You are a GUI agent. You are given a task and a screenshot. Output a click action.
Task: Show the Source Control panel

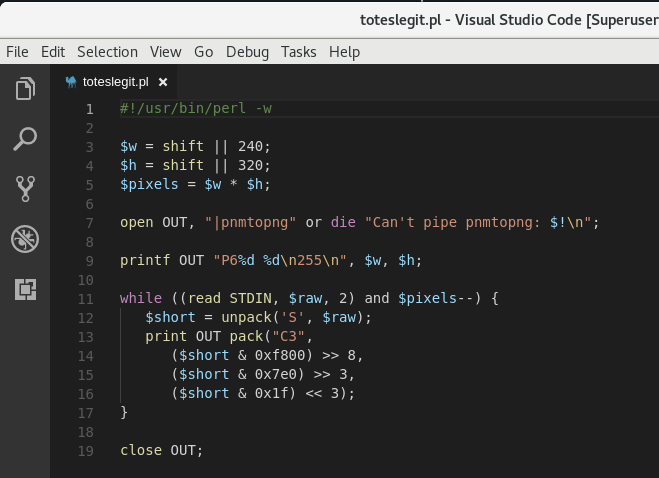(x=25, y=188)
